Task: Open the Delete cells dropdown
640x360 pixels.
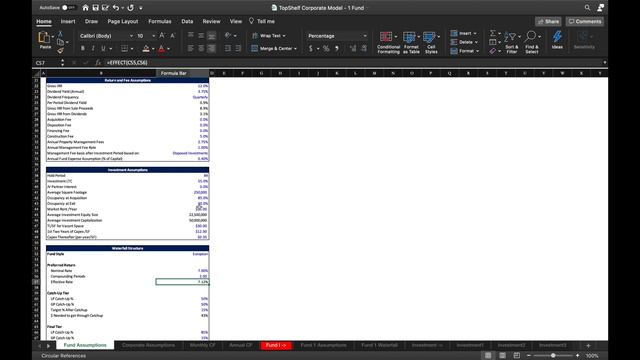Action: coord(464,42)
